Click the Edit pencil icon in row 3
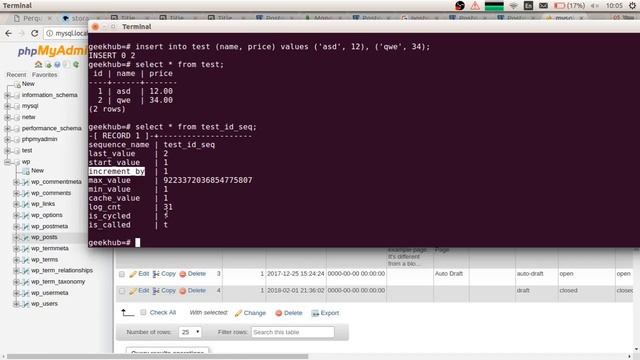Image resolution: width=640 pixels, height=360 pixels. click(x=133, y=274)
